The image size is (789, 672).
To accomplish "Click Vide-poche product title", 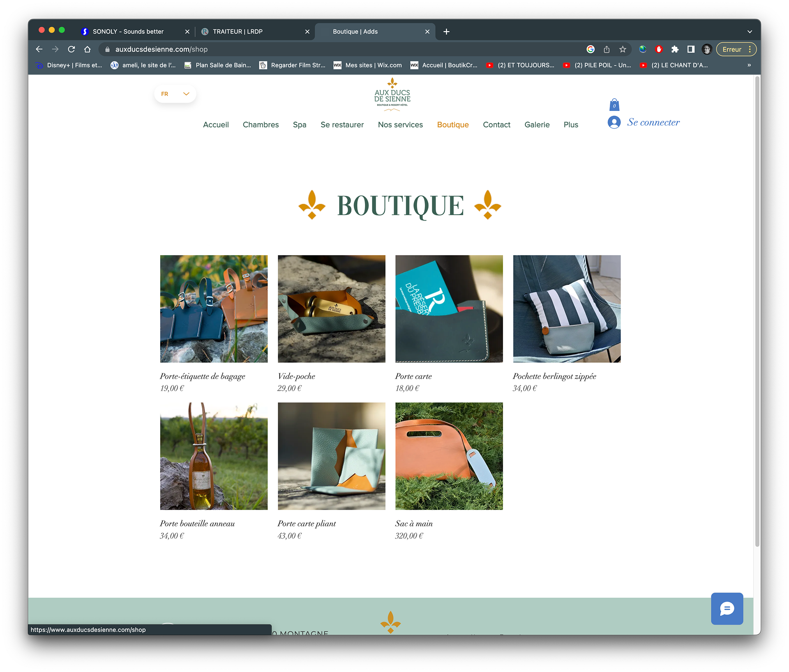I will click(x=296, y=376).
